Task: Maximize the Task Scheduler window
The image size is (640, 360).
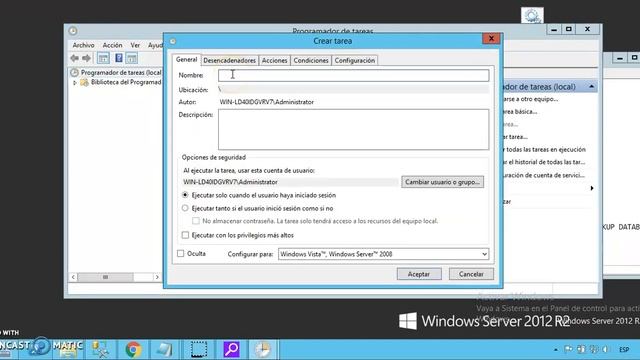Action: point(569,29)
